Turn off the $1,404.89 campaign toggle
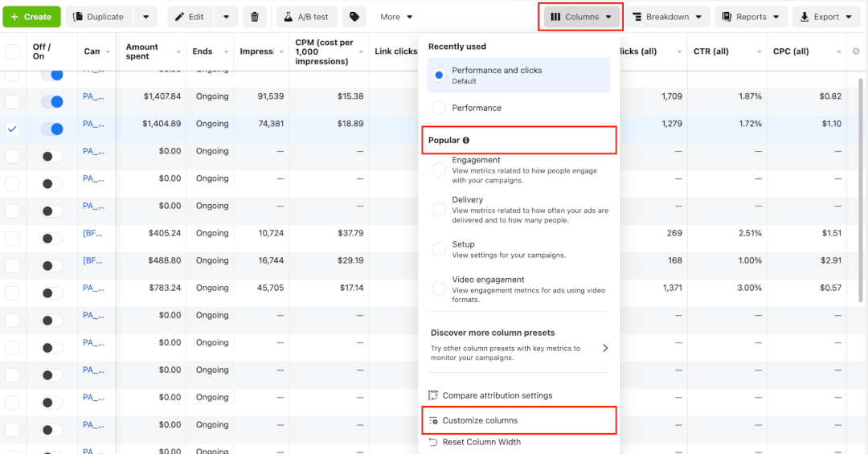Screen dimensions: 868x454 [x=52, y=129]
